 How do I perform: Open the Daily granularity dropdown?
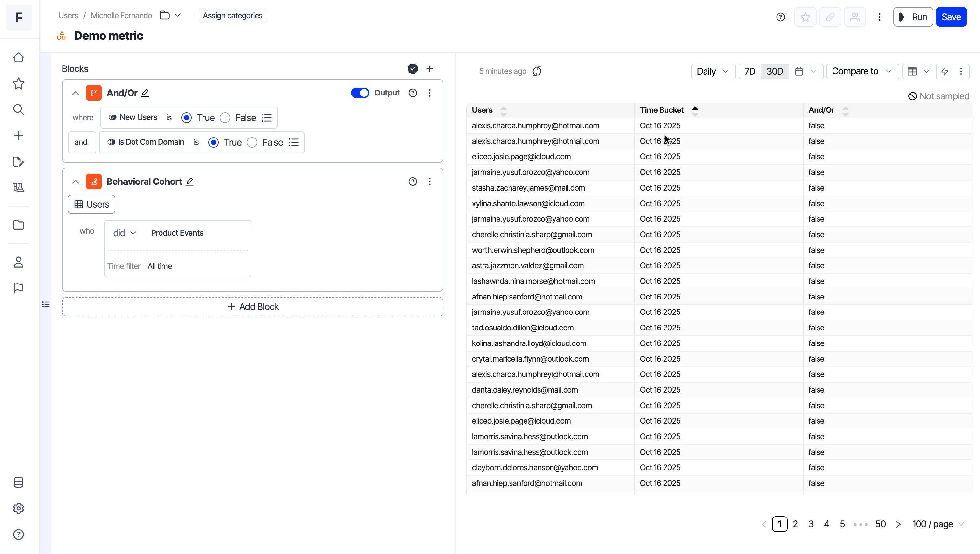pos(713,71)
